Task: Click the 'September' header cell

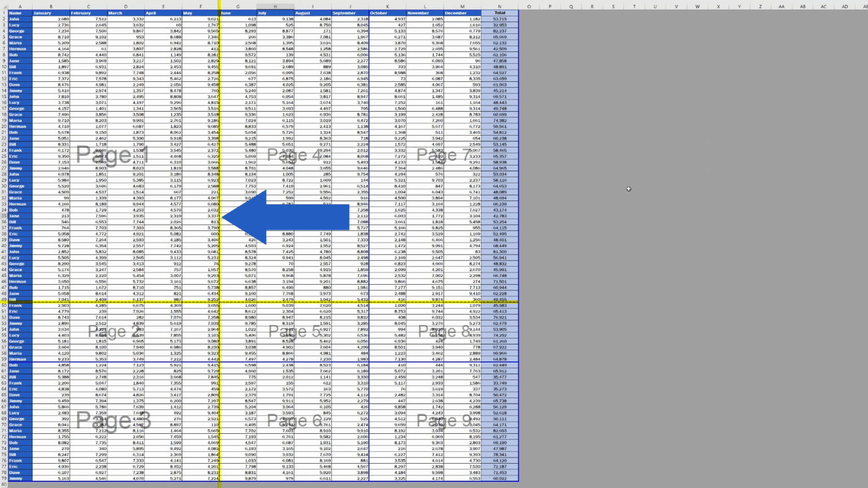Action: click(x=350, y=13)
